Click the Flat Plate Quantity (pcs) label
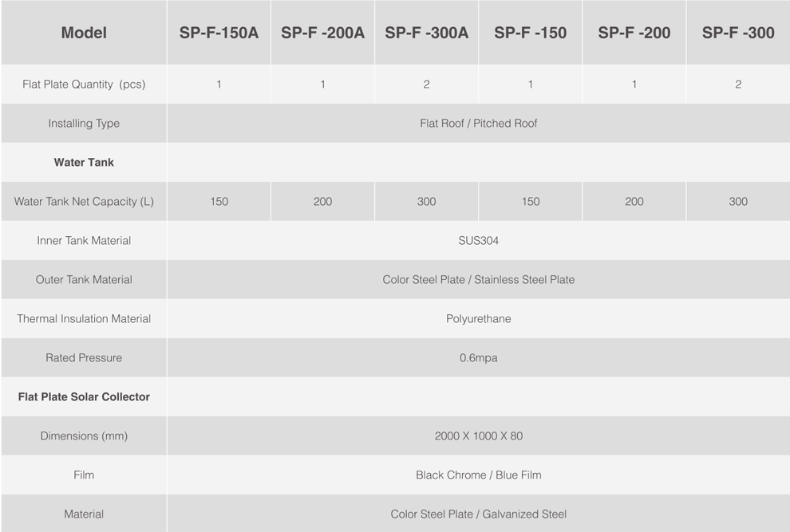 (84, 84)
